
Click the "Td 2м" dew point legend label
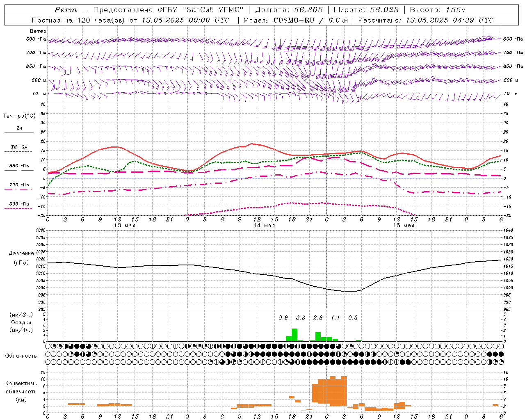19,147
